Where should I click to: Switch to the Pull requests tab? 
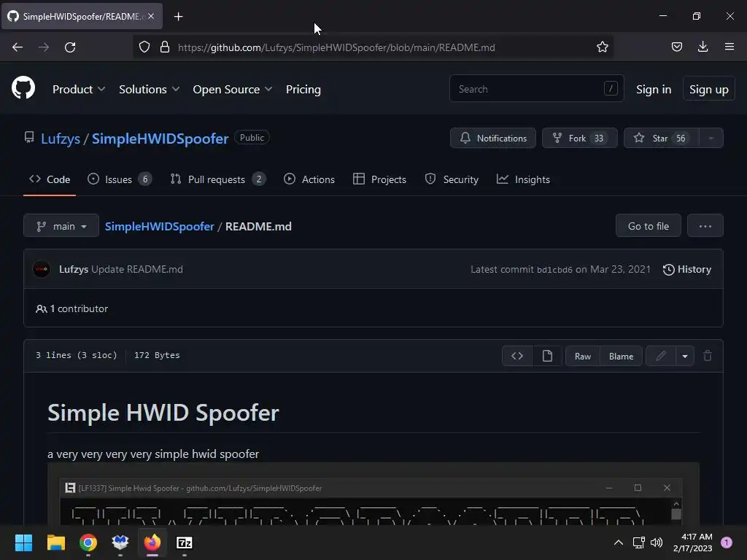click(217, 179)
